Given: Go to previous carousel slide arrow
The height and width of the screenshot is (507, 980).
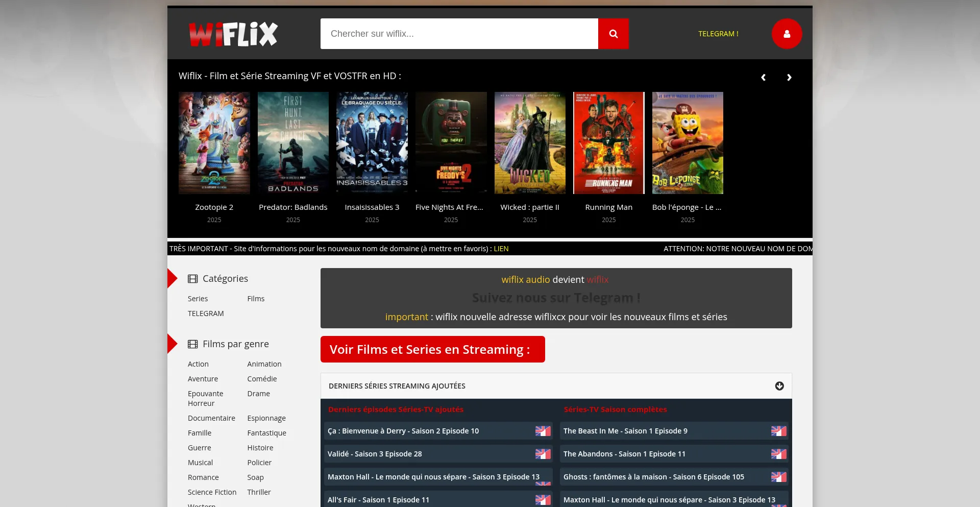Looking at the screenshot, I should pyautogui.click(x=764, y=78).
